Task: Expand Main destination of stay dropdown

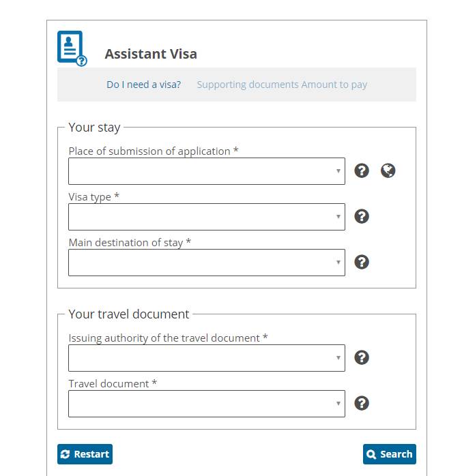Action: (206, 263)
